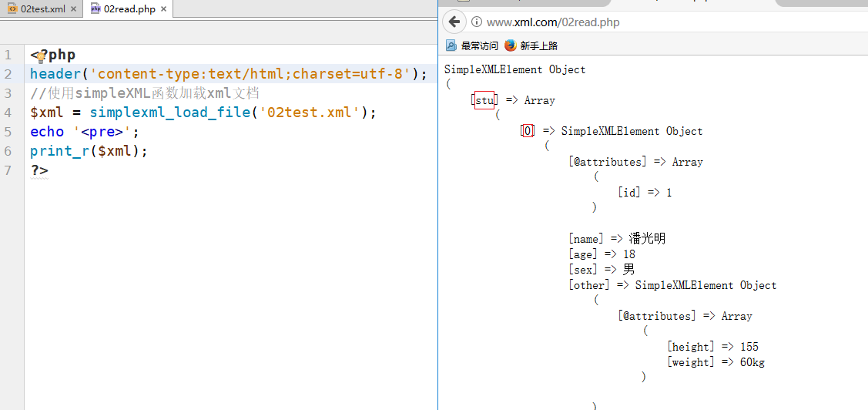Click the XML file icon on 02test.xml tab
This screenshot has height=410, width=868.
tap(13, 9)
